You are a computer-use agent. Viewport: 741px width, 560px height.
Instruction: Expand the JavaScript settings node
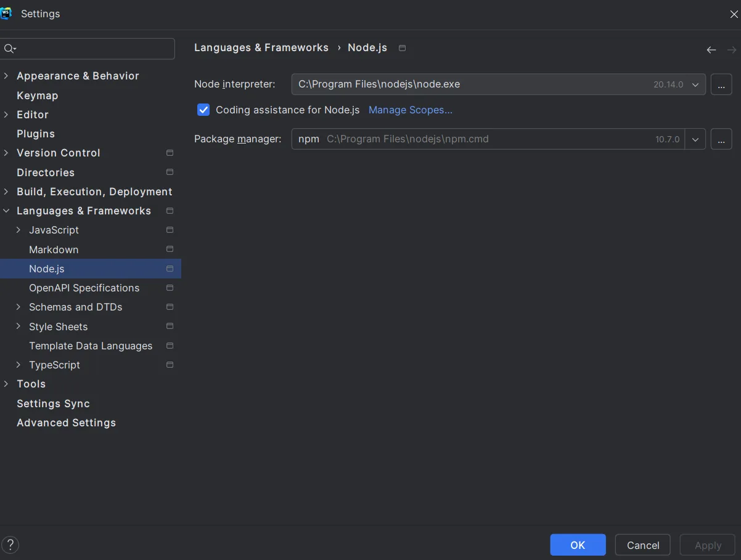[18, 230]
